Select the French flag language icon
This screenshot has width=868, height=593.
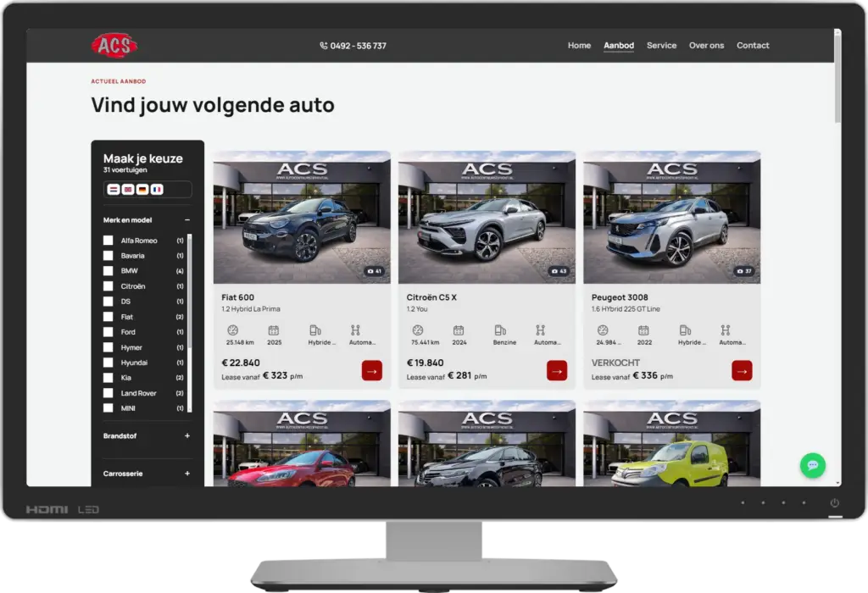[x=157, y=189]
